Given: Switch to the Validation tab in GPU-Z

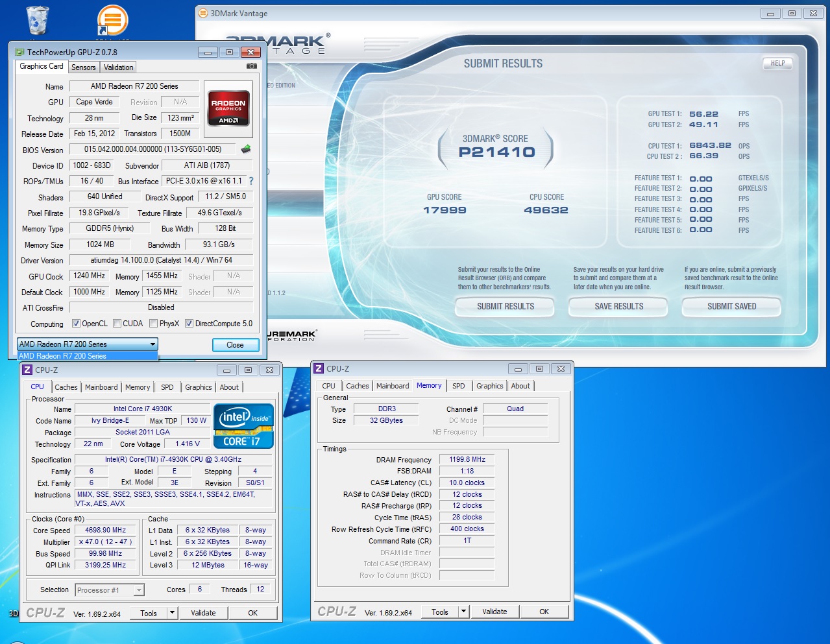Looking at the screenshot, I should pos(118,67).
